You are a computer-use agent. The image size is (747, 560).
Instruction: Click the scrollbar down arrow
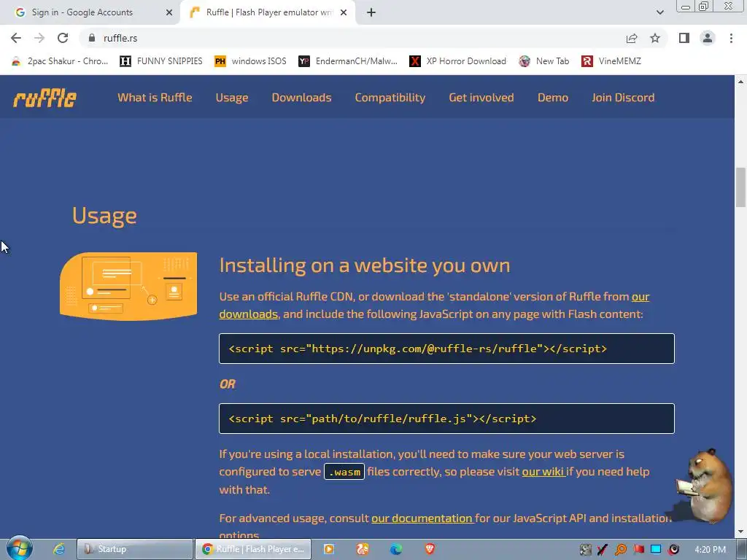(741, 532)
